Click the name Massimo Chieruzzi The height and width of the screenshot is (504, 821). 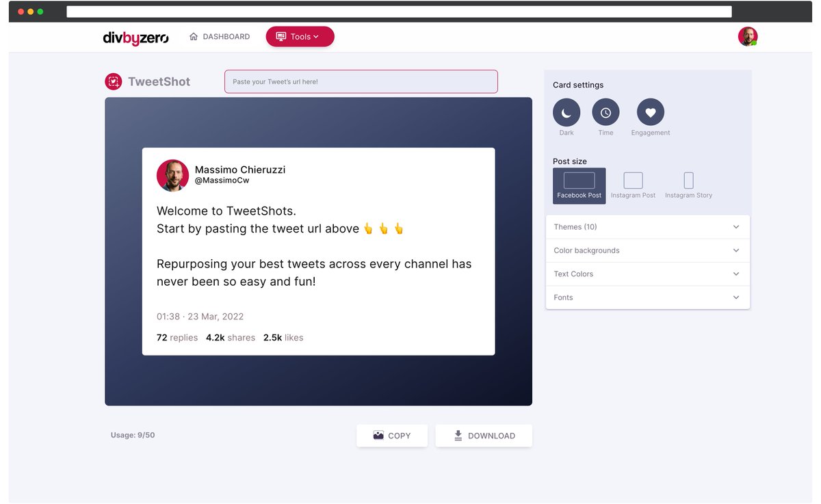tap(240, 170)
